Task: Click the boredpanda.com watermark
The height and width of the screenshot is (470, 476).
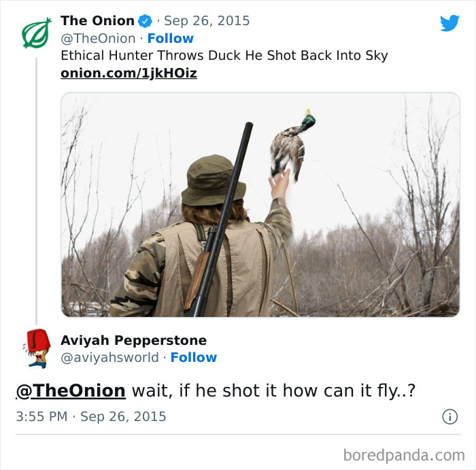Action: click(403, 454)
